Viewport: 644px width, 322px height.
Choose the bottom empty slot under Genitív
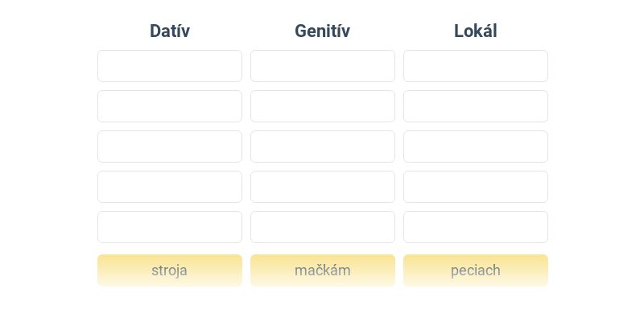pos(323,227)
